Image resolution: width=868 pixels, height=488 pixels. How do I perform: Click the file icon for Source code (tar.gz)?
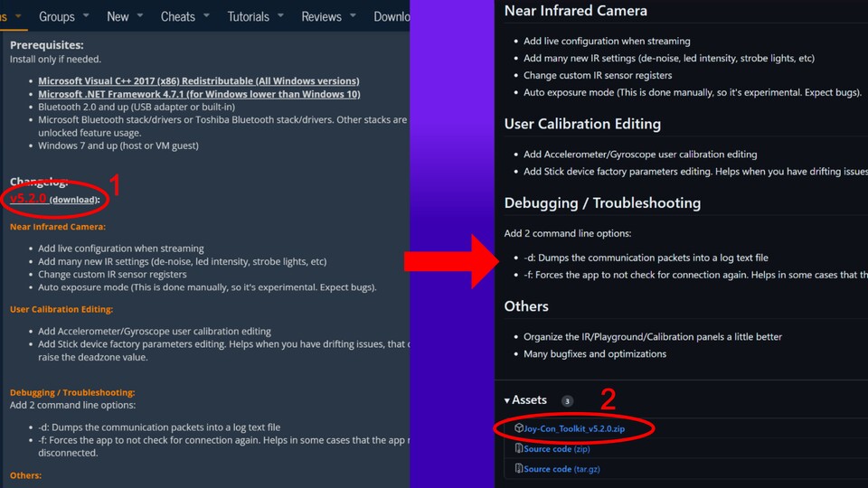point(519,469)
